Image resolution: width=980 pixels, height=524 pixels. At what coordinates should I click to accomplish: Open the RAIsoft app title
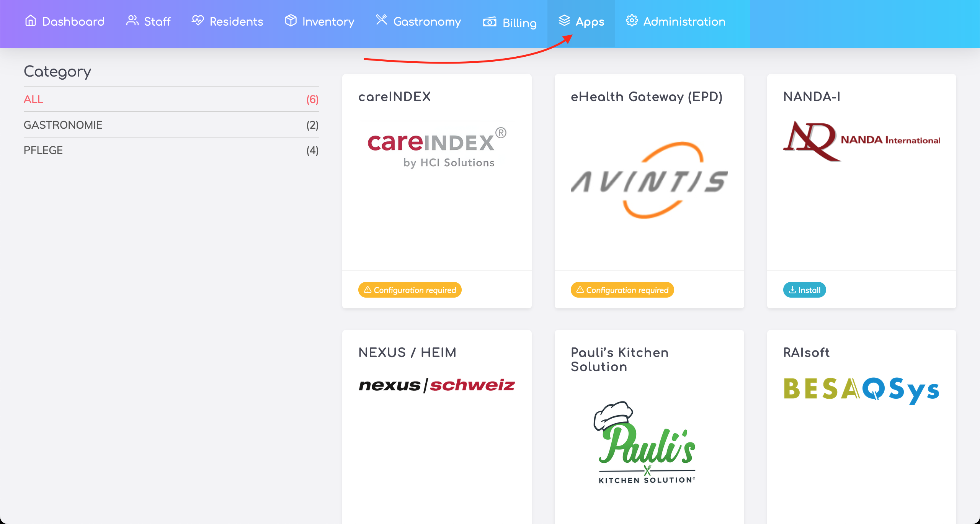(x=806, y=352)
